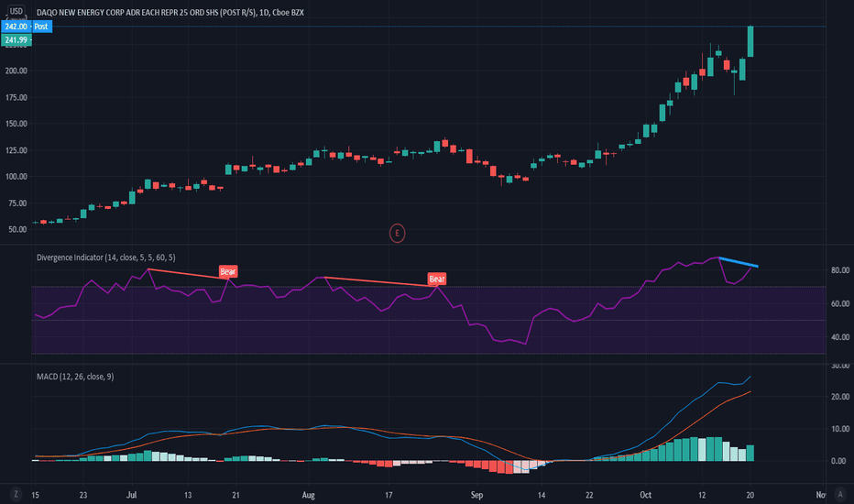This screenshot has height=504, width=854.
Task: Click the 0.00 MACD scale label
Action: tap(838, 461)
